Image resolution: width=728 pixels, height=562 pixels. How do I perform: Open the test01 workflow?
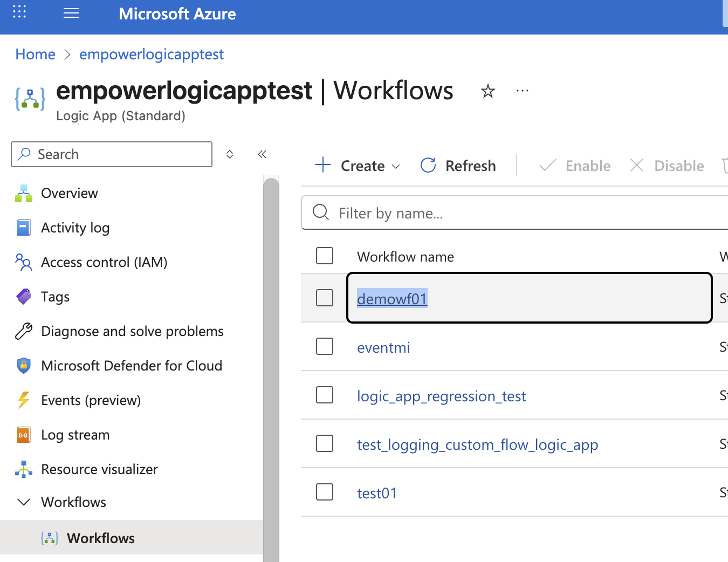[377, 493]
